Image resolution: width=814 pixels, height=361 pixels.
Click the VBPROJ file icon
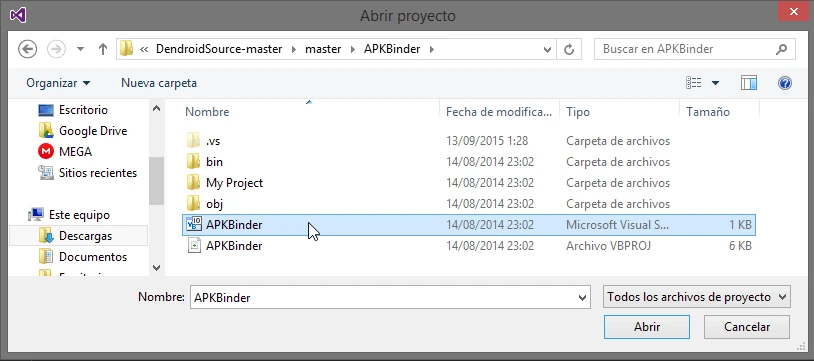click(x=194, y=245)
